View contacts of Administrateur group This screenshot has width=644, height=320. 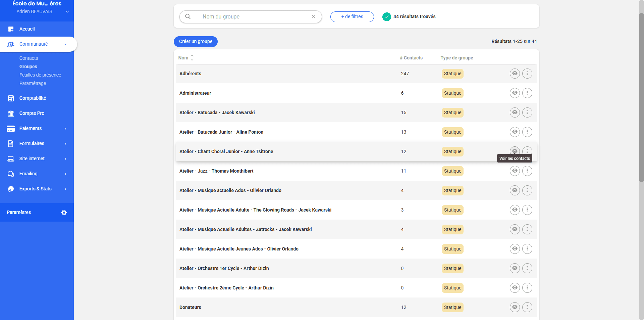coord(515,93)
